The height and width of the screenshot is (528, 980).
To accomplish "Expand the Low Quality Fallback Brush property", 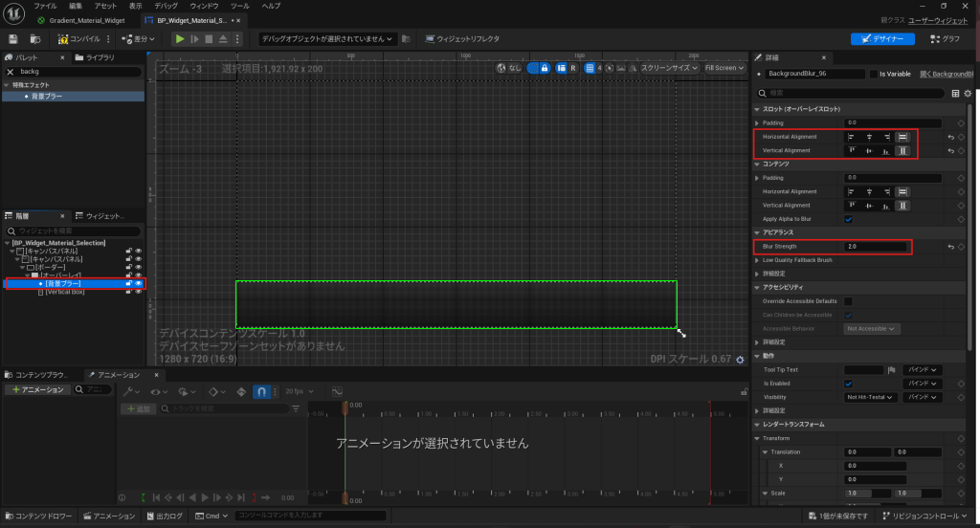I will pos(758,260).
